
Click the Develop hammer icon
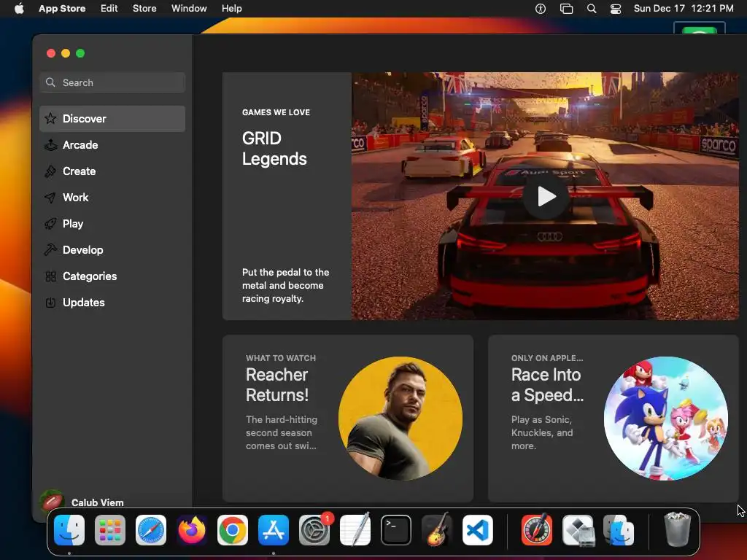[x=50, y=249]
